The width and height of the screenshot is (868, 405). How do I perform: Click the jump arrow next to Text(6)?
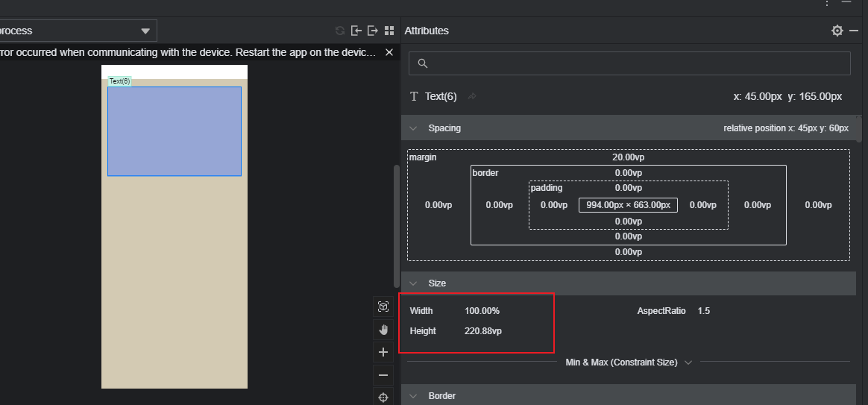[472, 96]
